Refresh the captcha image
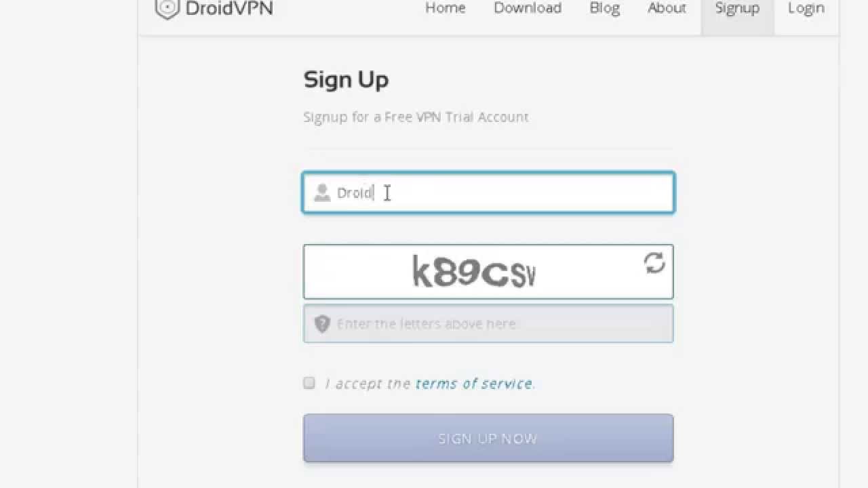868x488 pixels. (x=654, y=263)
